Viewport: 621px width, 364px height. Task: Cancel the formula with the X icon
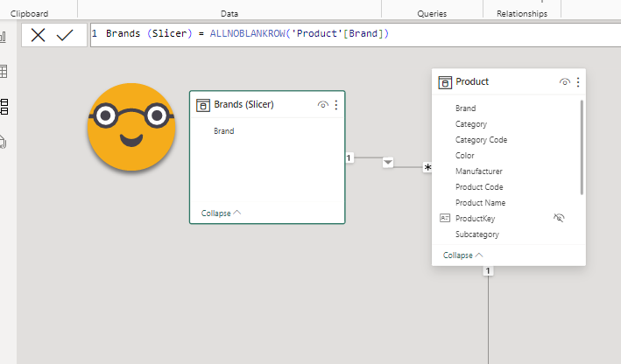[39, 35]
